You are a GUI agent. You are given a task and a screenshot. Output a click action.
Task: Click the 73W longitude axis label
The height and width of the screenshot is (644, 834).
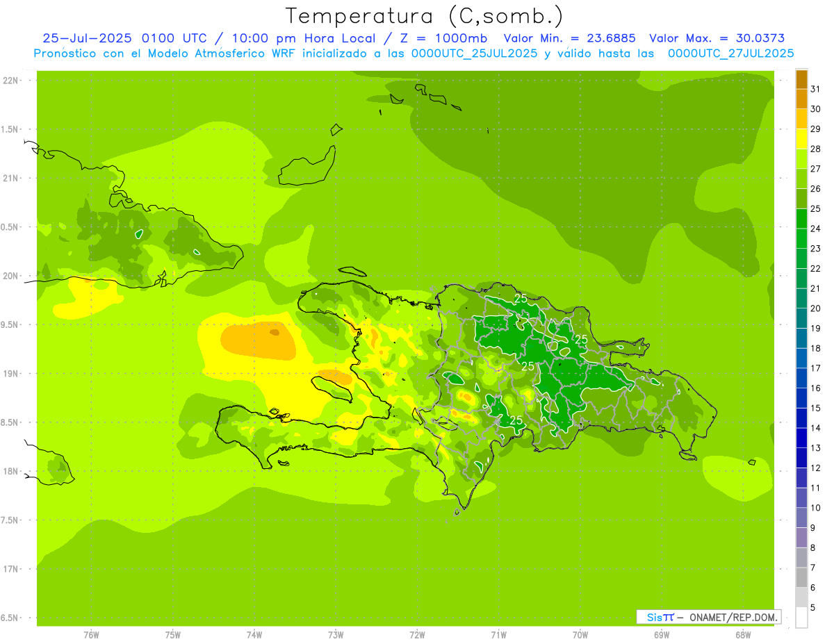336,635
